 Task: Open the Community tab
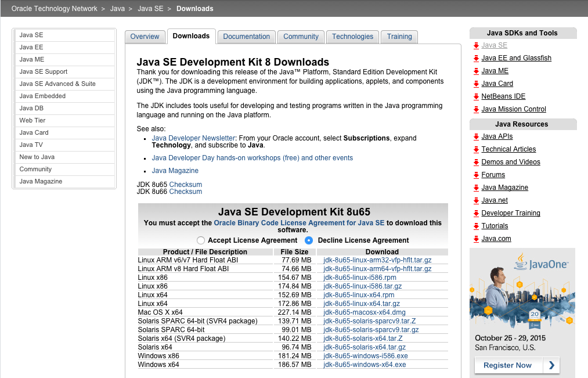tap(301, 37)
